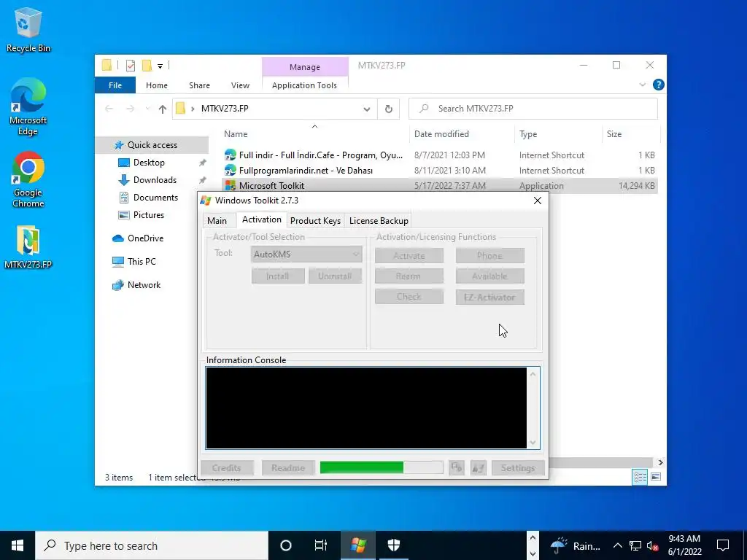
Task: Open Credits in Windows Toolkit
Action: point(227,468)
